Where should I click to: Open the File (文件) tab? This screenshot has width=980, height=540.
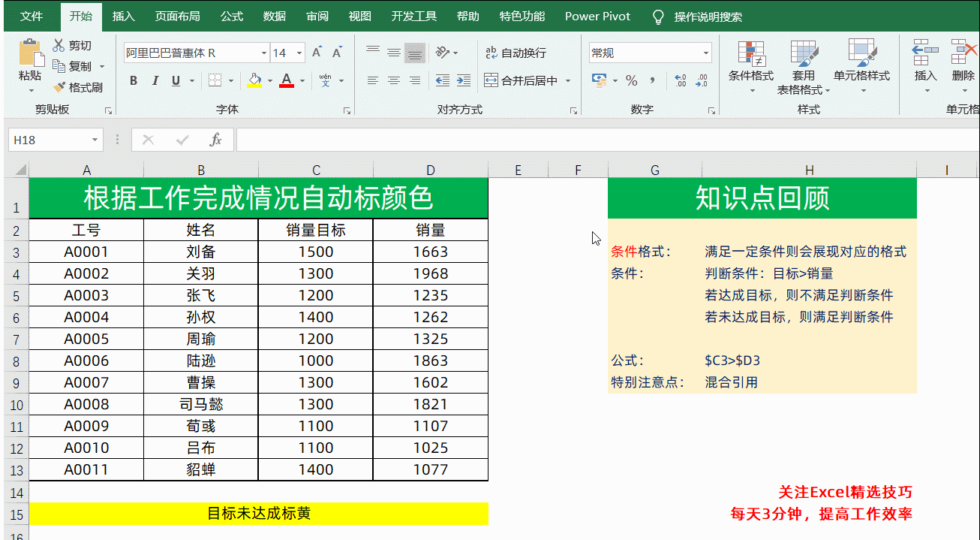(x=32, y=16)
